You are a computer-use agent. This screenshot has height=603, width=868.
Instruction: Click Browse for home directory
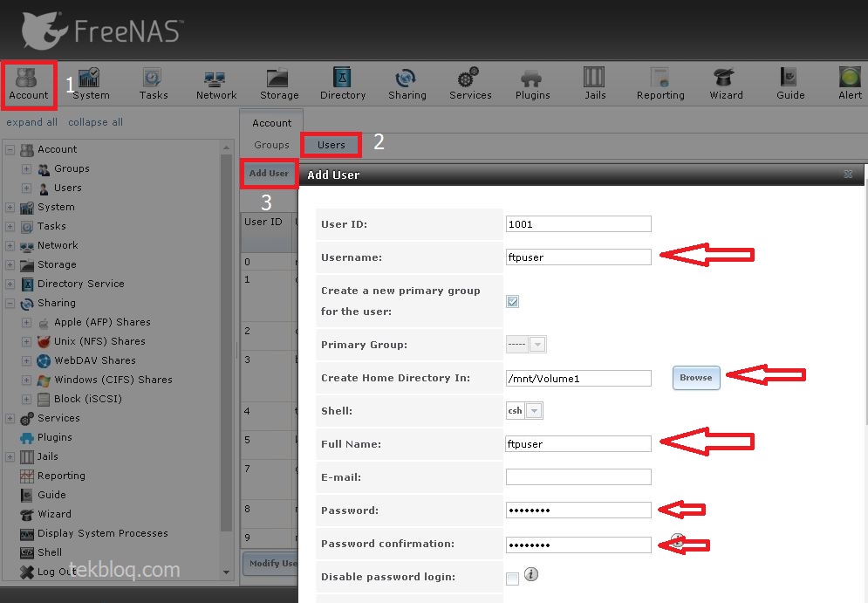tap(696, 378)
